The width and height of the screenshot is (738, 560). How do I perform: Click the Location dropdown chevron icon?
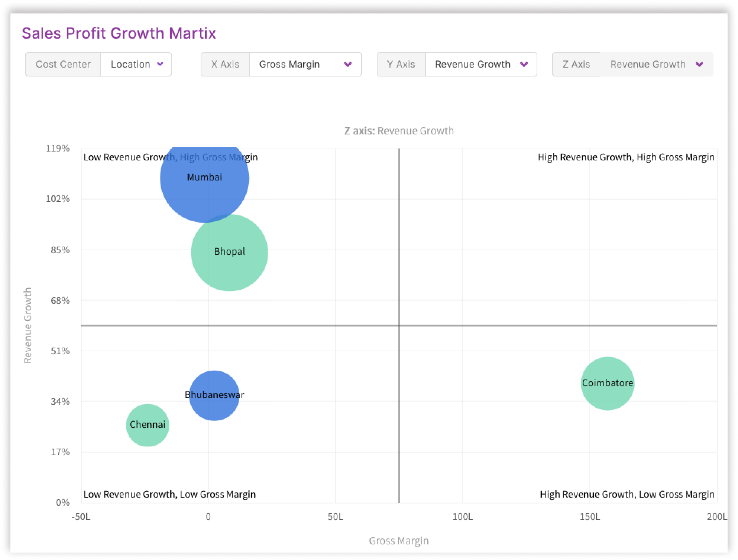(x=160, y=64)
